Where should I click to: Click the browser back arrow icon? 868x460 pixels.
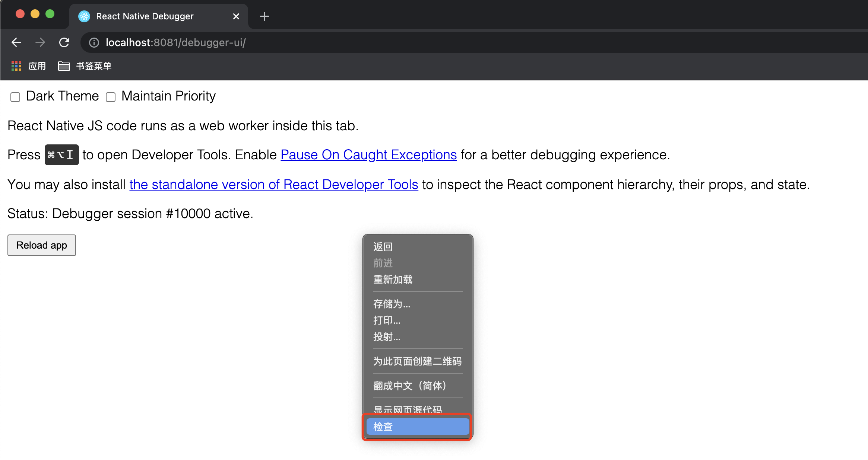click(16, 42)
